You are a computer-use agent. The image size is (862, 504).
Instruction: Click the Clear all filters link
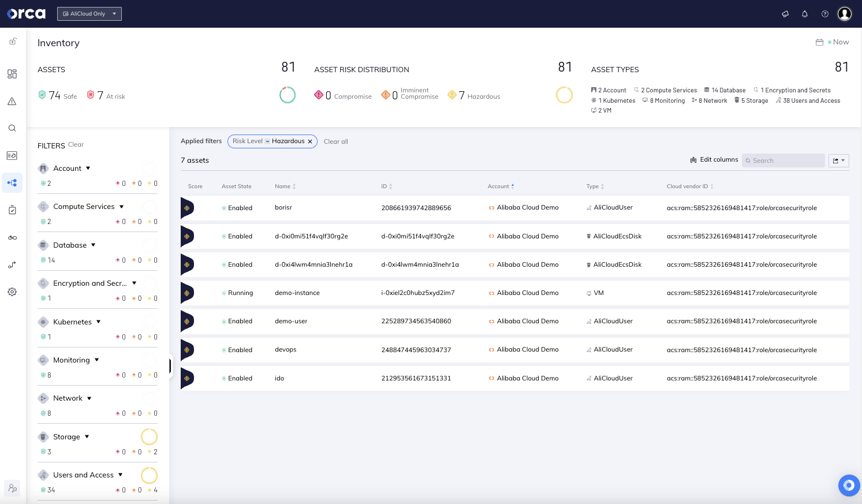[335, 141]
